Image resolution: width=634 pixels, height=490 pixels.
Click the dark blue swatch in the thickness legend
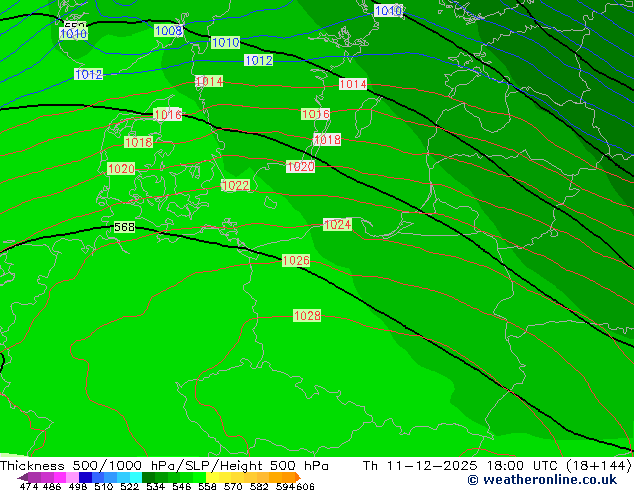[85, 477]
